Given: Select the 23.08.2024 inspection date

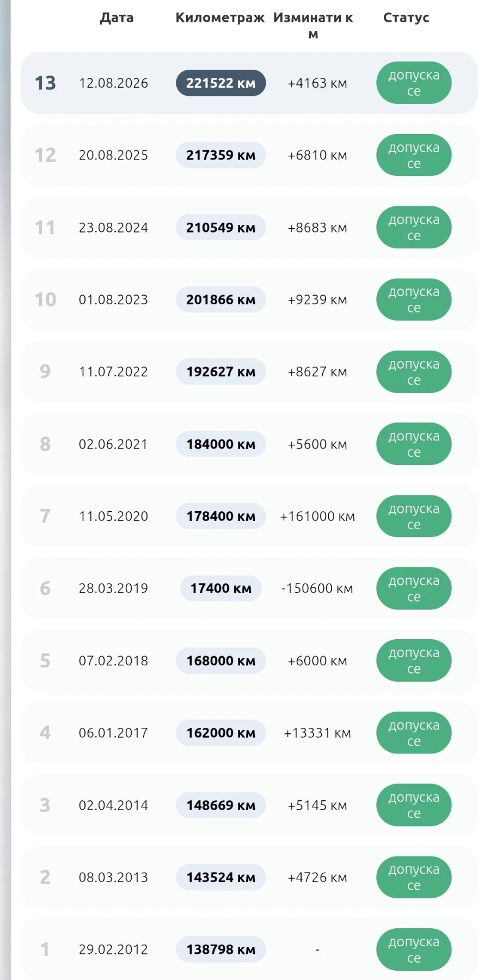Looking at the screenshot, I should pyautogui.click(x=113, y=228).
